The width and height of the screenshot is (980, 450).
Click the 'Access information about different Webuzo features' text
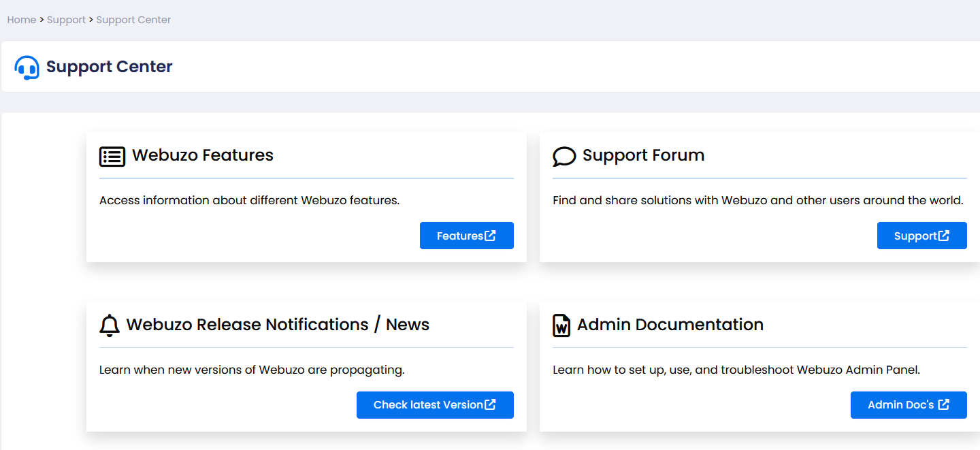(249, 200)
